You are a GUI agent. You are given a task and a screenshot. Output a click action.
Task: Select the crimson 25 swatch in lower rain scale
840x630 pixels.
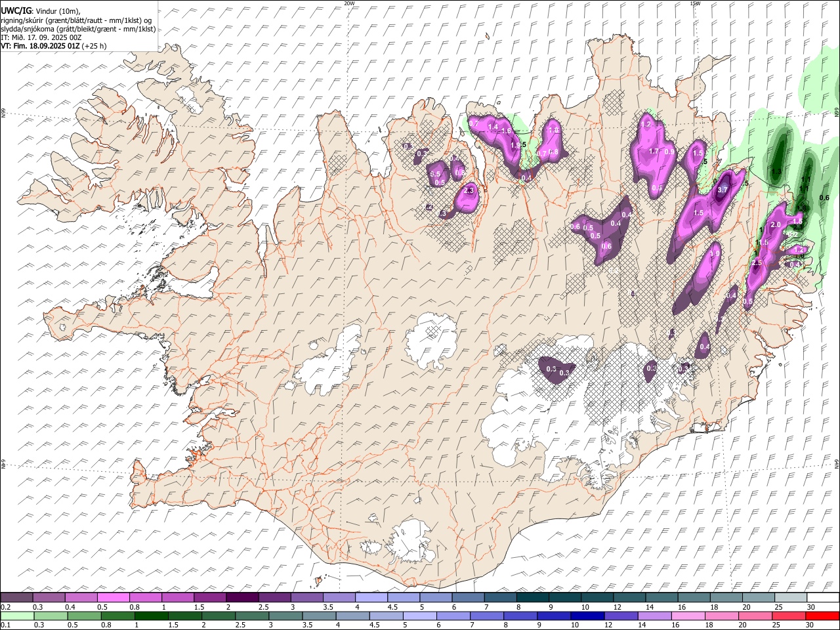click(788, 616)
